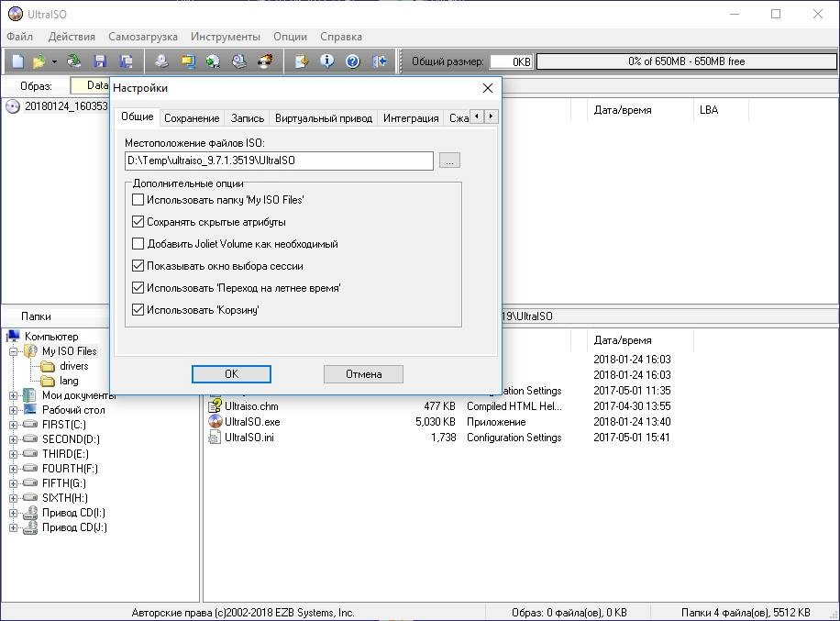
Task: Expand the SECOND(D:) drive node
Action: pyautogui.click(x=14, y=439)
